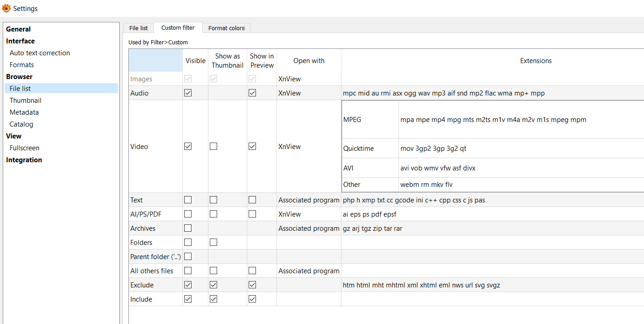Enable Show as Thumbnail for Folders
The image size is (644, 324).
pos(213,242)
